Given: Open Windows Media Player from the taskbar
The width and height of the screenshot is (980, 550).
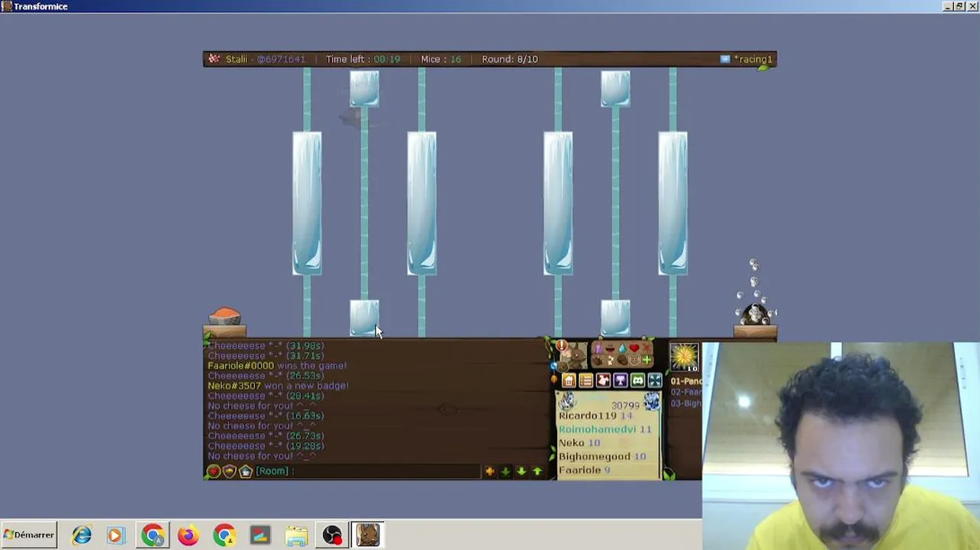Looking at the screenshot, I should (115, 535).
